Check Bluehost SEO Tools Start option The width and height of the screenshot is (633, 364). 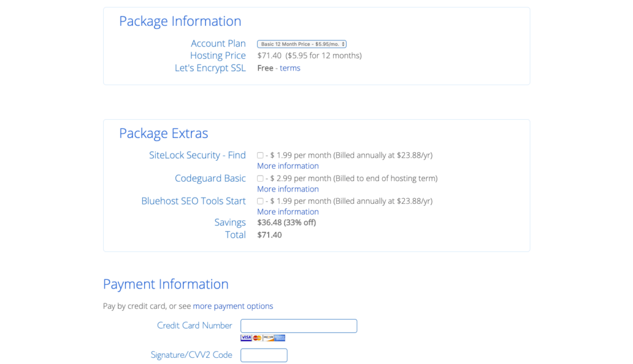(260, 201)
